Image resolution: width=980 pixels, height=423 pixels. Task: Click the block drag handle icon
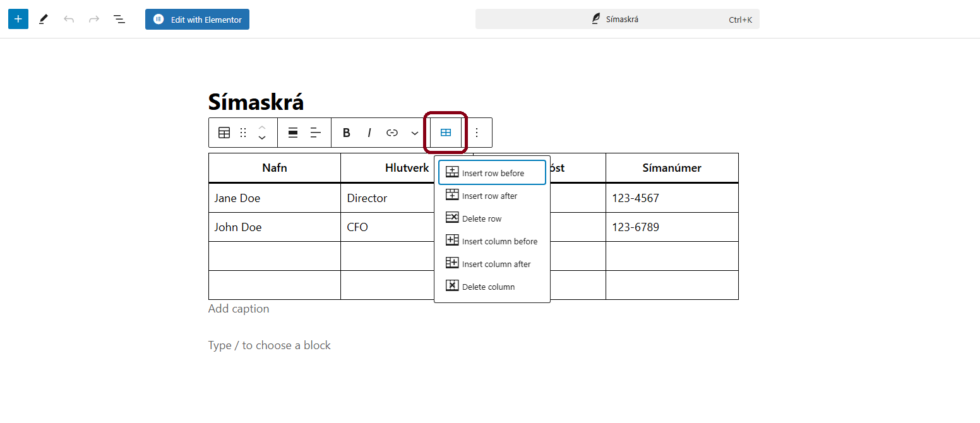(243, 133)
